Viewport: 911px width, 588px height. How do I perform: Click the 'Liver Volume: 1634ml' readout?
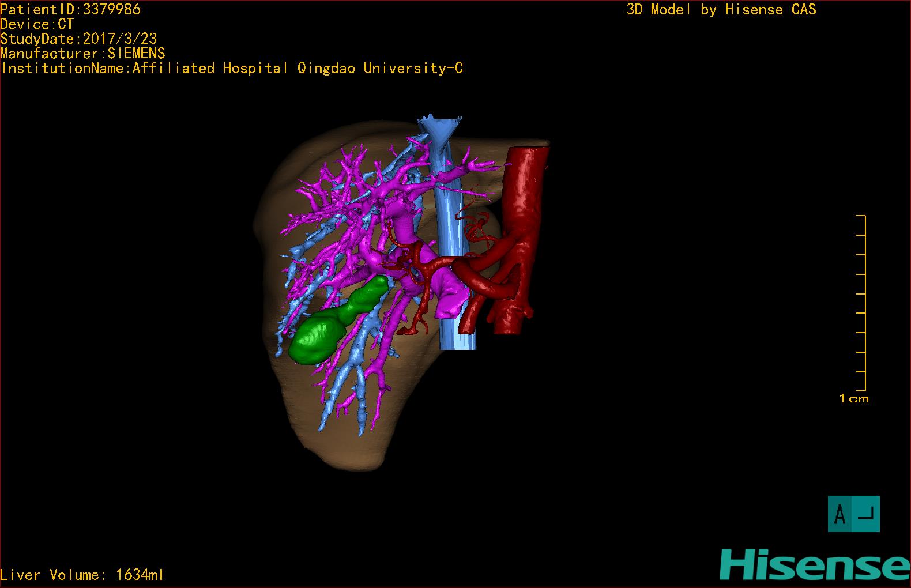tap(82, 575)
